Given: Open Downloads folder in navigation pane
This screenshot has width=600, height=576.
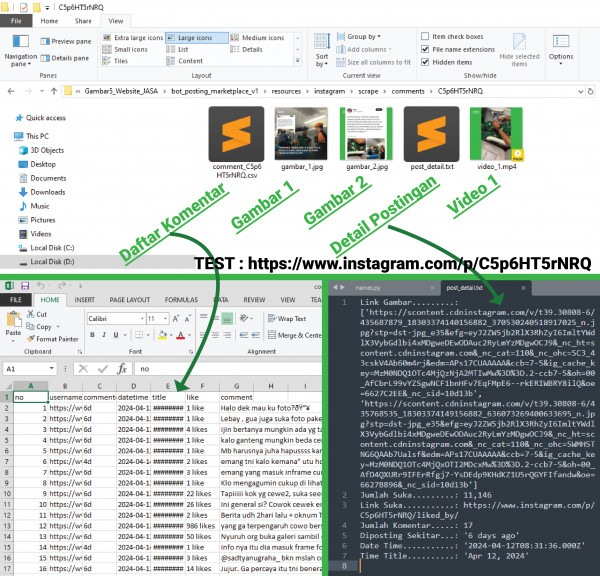Looking at the screenshot, I should (x=42, y=192).
